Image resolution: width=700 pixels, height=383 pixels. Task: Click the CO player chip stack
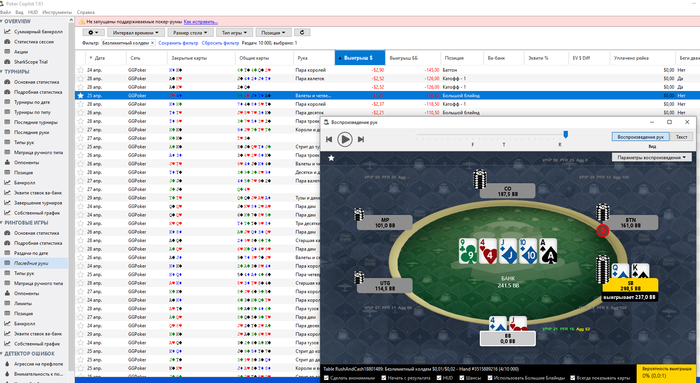click(x=480, y=179)
